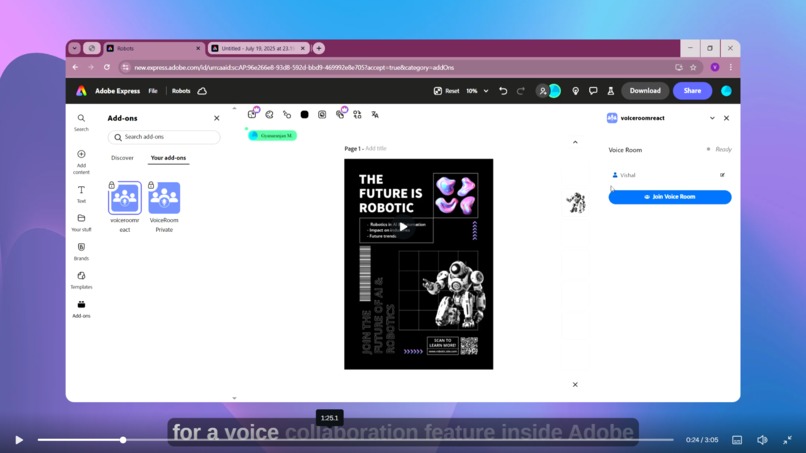
Task: Exit fullscreen in the video player
Action: point(787,440)
